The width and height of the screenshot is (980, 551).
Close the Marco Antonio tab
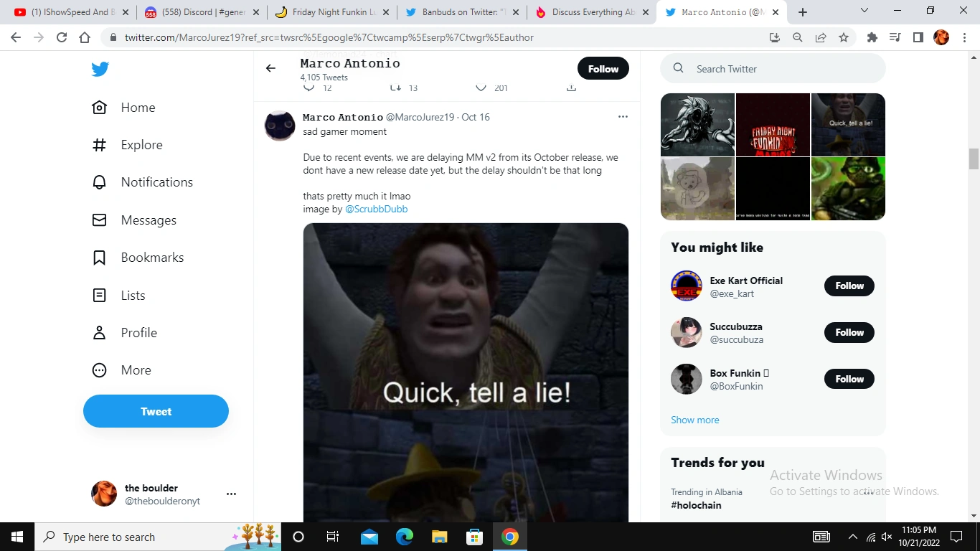(x=776, y=12)
